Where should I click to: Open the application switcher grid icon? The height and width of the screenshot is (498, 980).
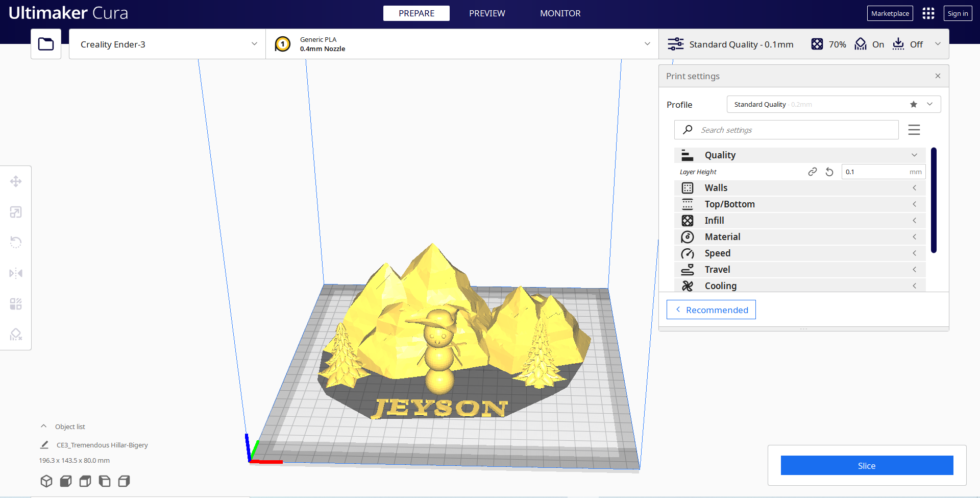coord(928,13)
